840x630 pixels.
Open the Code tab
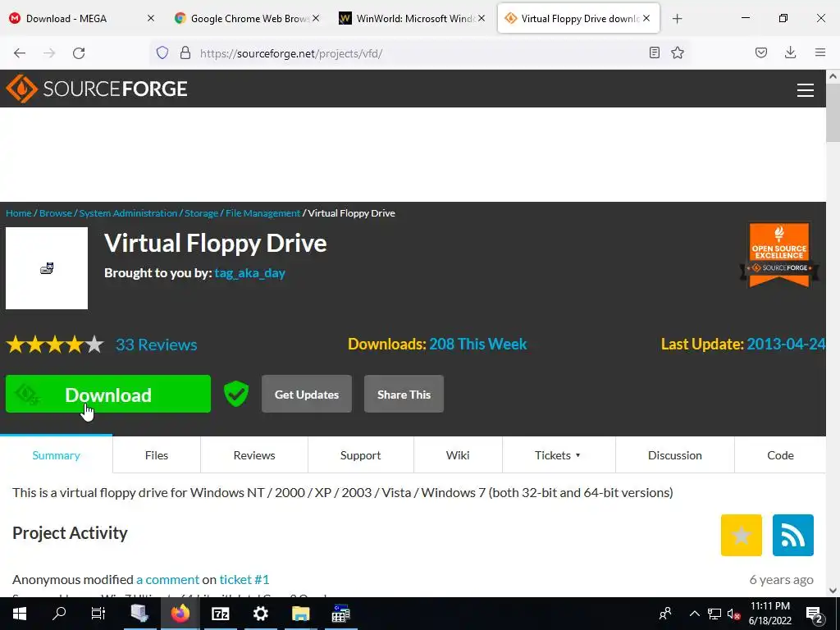click(x=780, y=454)
